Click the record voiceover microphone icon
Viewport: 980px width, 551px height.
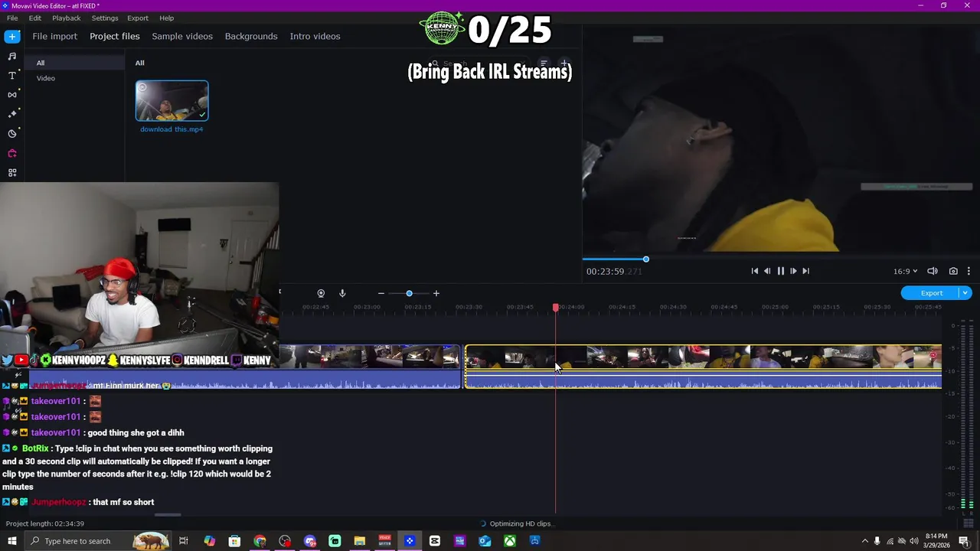pos(342,293)
